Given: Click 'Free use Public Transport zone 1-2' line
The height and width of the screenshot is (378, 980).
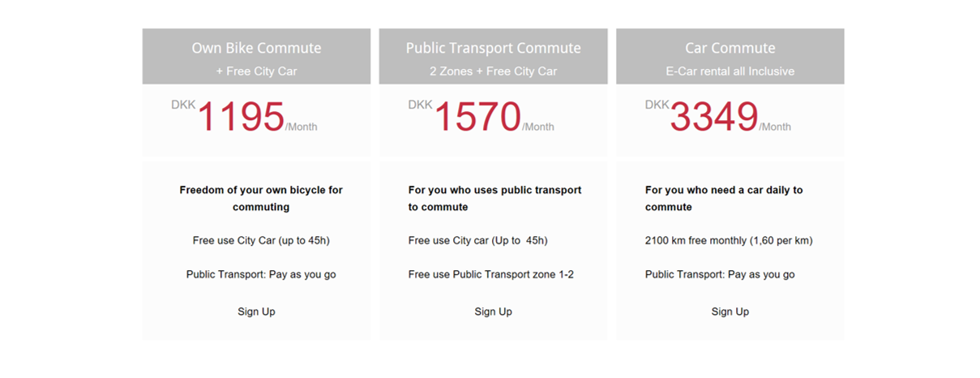Looking at the screenshot, I should pyautogui.click(x=491, y=274).
